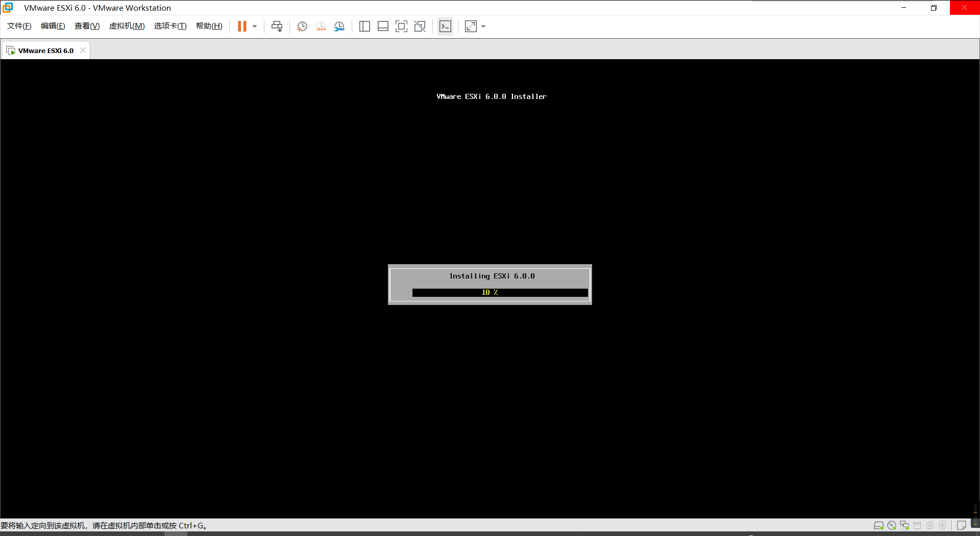Restore down the VMware Workstation window

934,8
